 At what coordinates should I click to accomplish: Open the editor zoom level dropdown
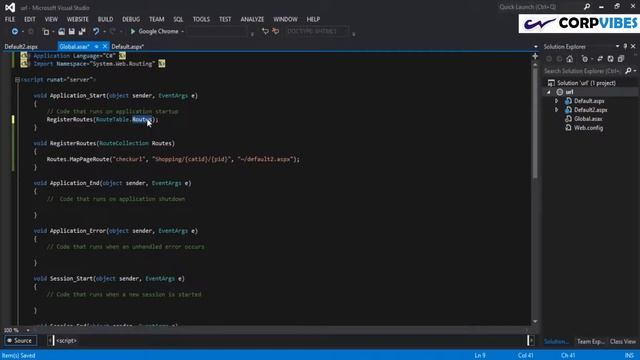(28, 330)
